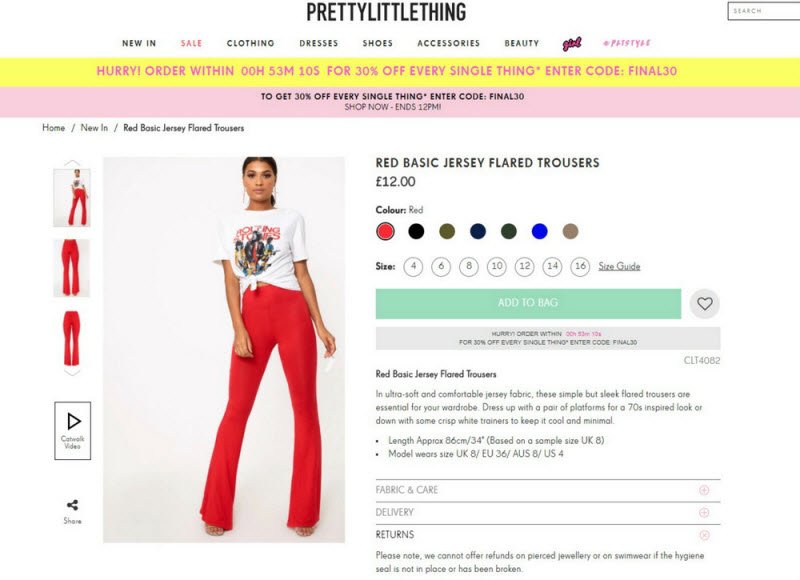View the second trousers thumbnail
This screenshot has width=800, height=580.
pyautogui.click(x=72, y=268)
